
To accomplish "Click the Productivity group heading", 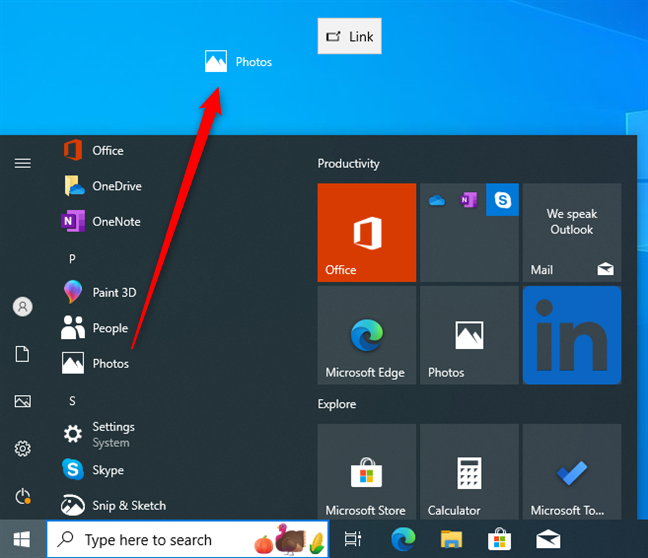I will coord(348,164).
